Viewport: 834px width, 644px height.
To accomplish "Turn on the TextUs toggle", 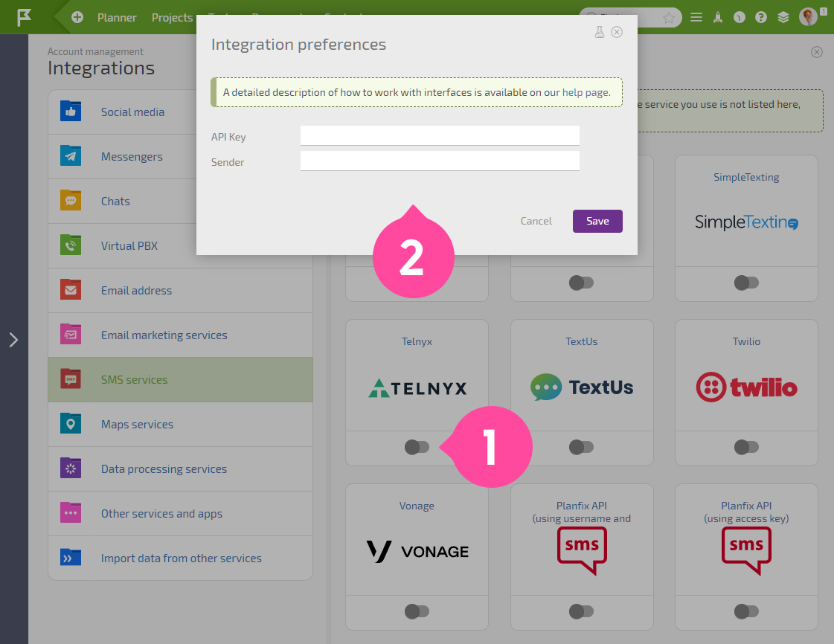I will 581,447.
